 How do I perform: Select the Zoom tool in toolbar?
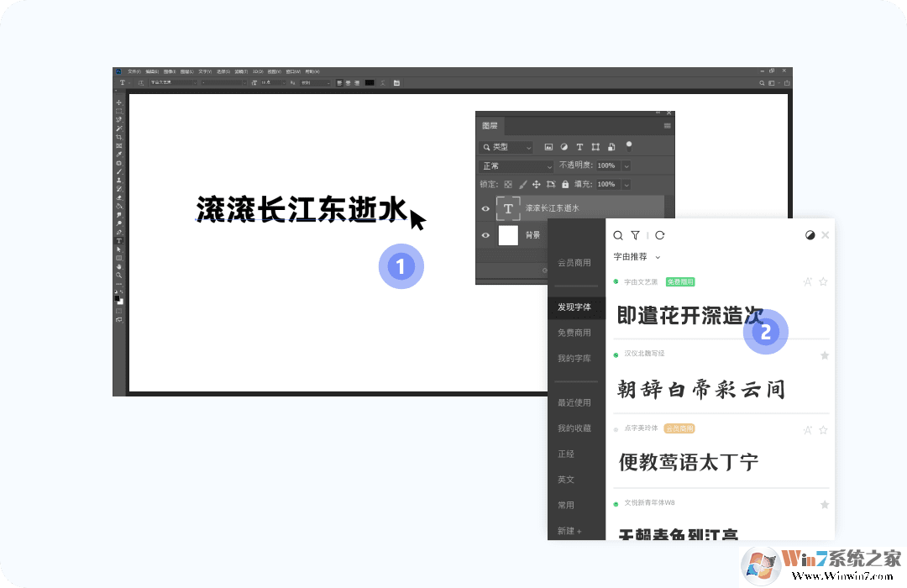(118, 275)
